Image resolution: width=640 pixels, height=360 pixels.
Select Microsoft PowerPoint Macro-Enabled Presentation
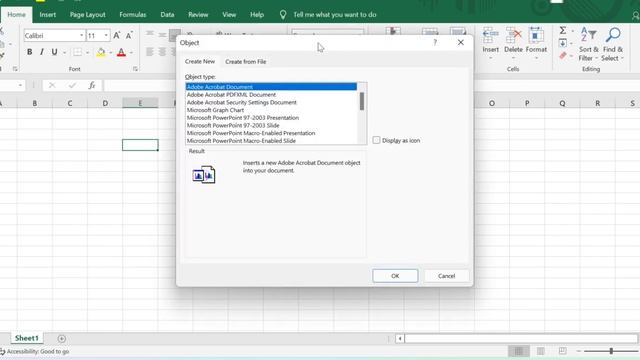tap(271, 133)
